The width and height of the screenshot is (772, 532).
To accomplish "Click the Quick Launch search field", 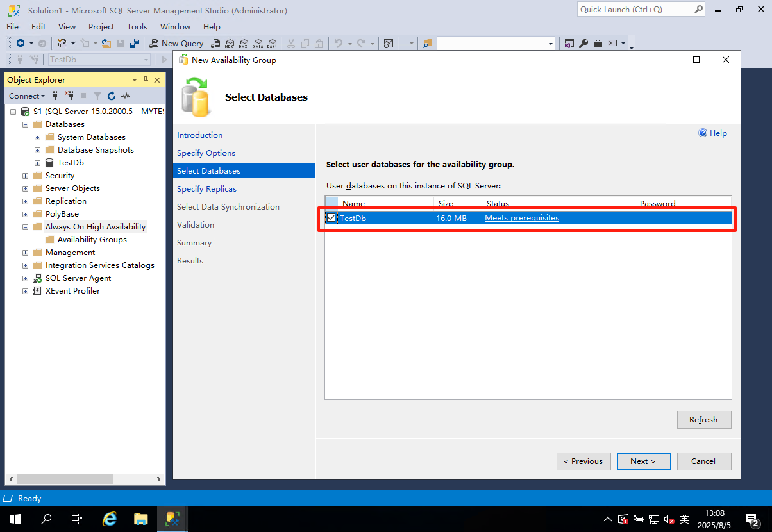I will tap(635, 10).
